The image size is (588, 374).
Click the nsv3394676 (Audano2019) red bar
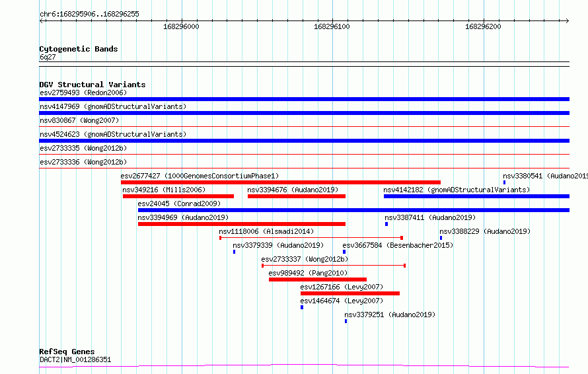pyautogui.click(x=296, y=196)
